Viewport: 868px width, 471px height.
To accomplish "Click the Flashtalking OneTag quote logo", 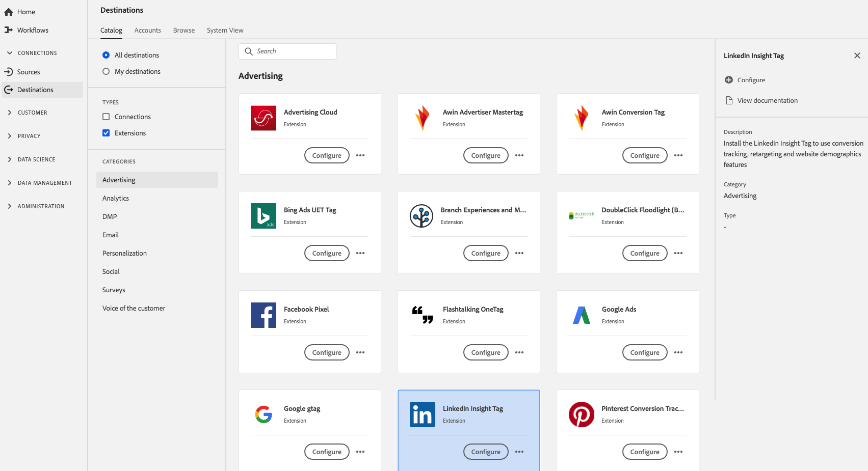I will click(423, 315).
